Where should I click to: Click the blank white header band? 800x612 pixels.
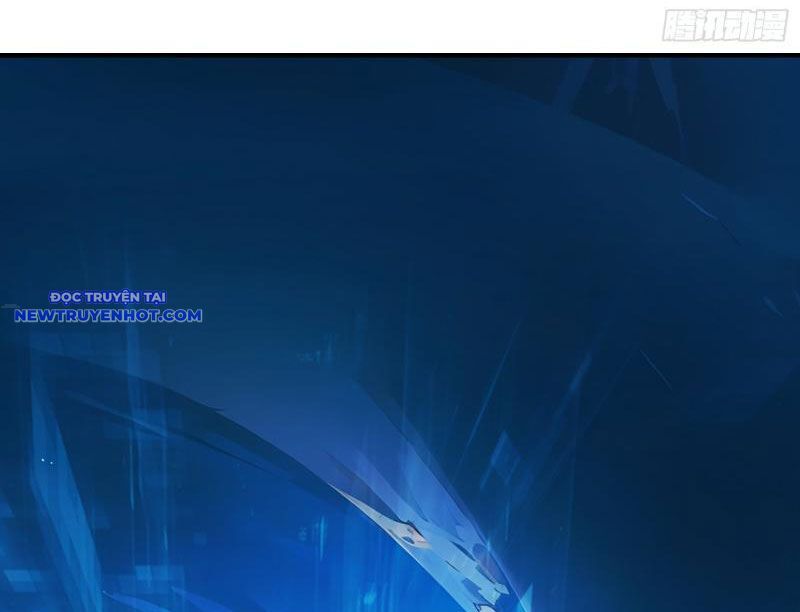(x=300, y=26)
